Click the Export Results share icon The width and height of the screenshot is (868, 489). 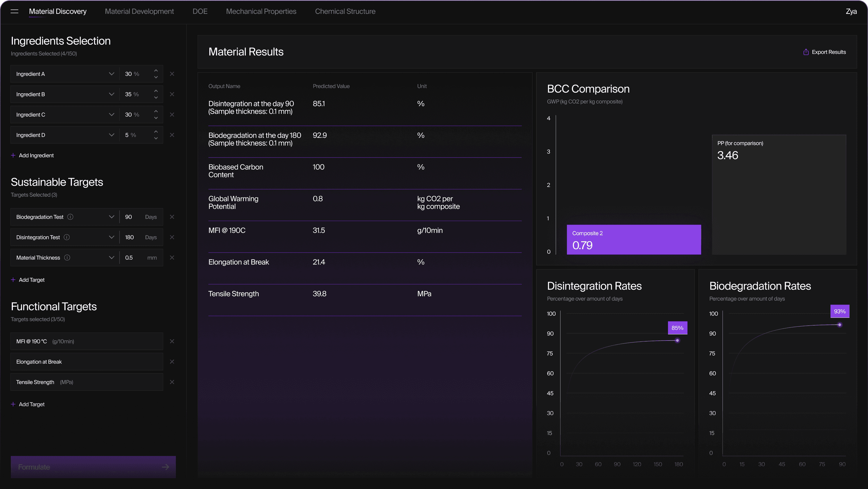point(806,52)
